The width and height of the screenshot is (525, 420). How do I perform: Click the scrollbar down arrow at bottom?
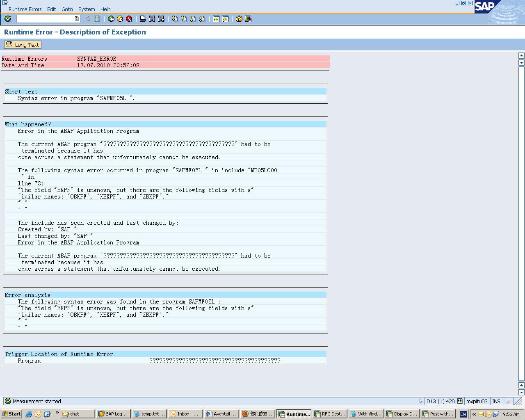522,393
